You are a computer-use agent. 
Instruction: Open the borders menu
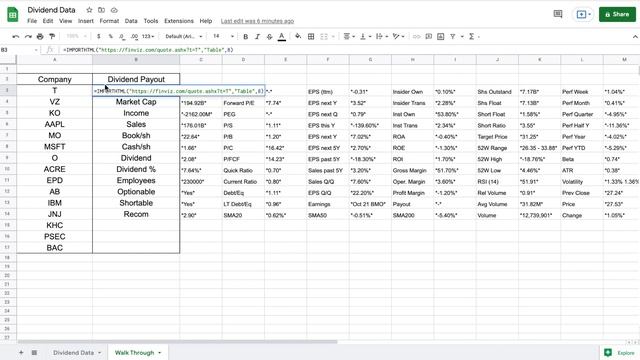[x=311, y=37]
